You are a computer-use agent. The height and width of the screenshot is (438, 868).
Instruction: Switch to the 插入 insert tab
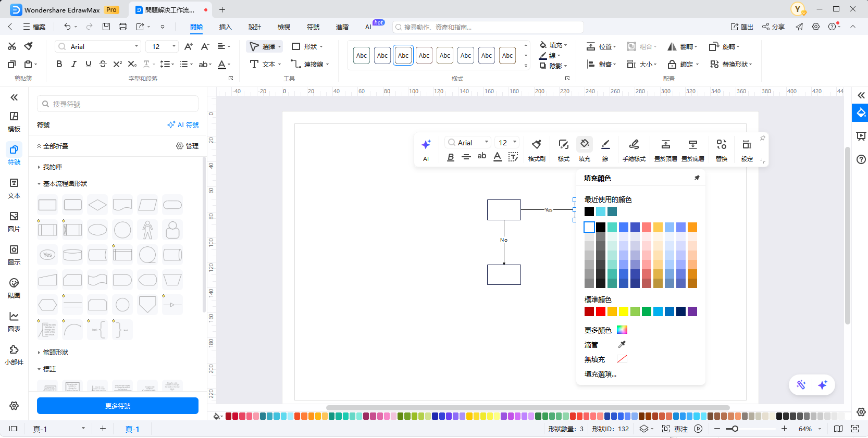225,27
